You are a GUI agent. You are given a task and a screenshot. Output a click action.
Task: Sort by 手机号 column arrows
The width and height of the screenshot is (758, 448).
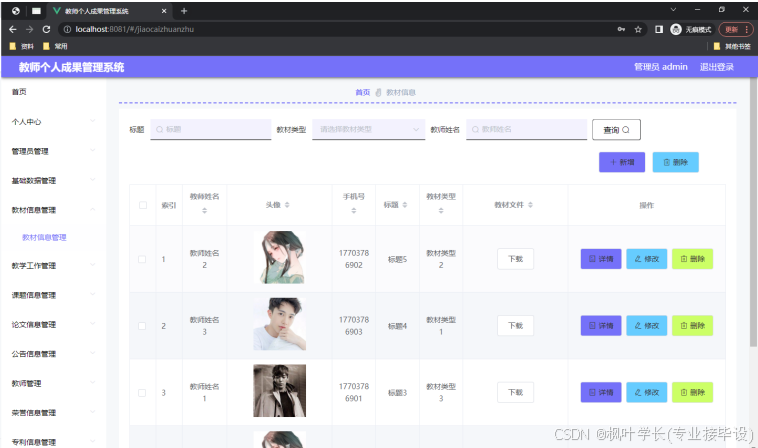[354, 211]
